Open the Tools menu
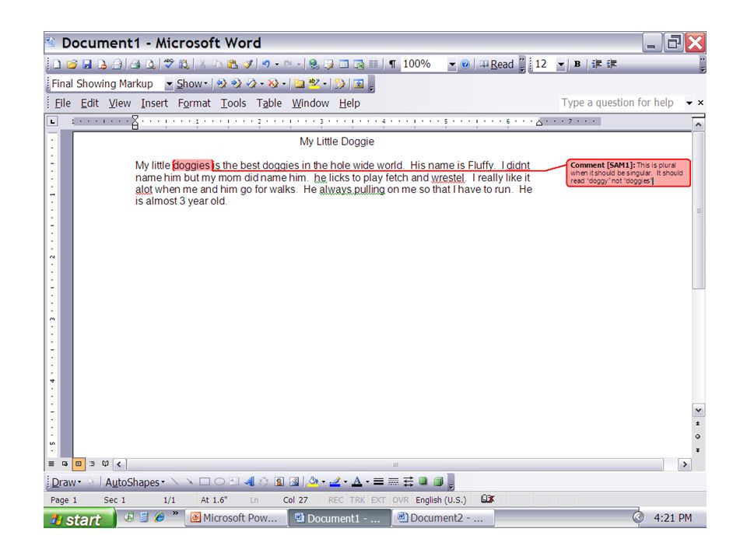This screenshot has height=560, width=747. coord(233,103)
